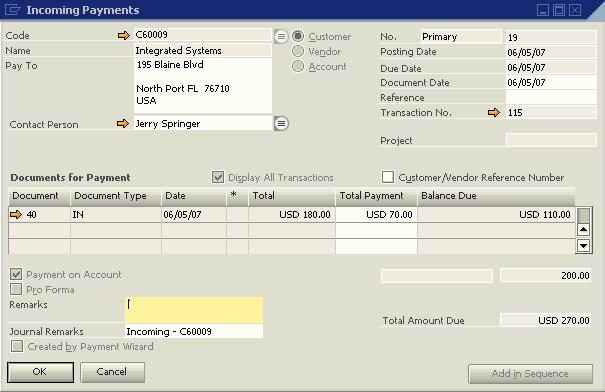Toggle the Payment on Account checkbox
Image resolution: width=605 pixels, height=392 pixels.
[x=16, y=274]
